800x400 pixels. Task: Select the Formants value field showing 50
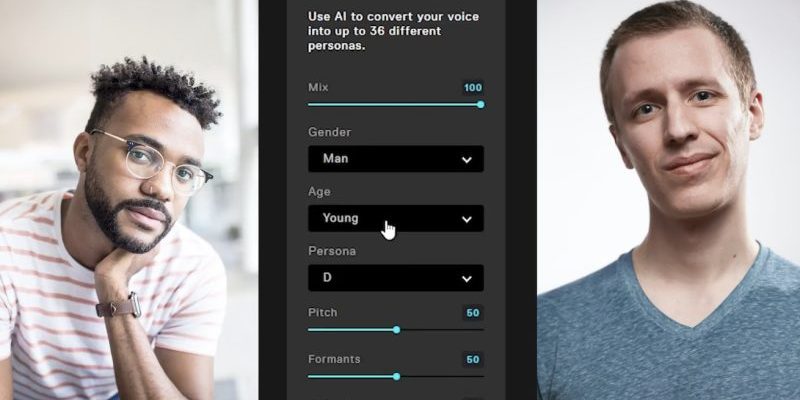tap(473, 360)
